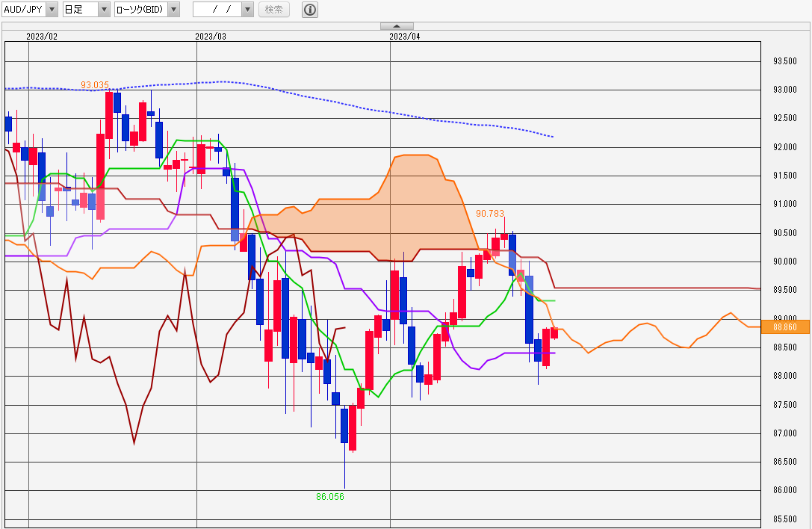Click the 93.035 high price label

[95, 85]
